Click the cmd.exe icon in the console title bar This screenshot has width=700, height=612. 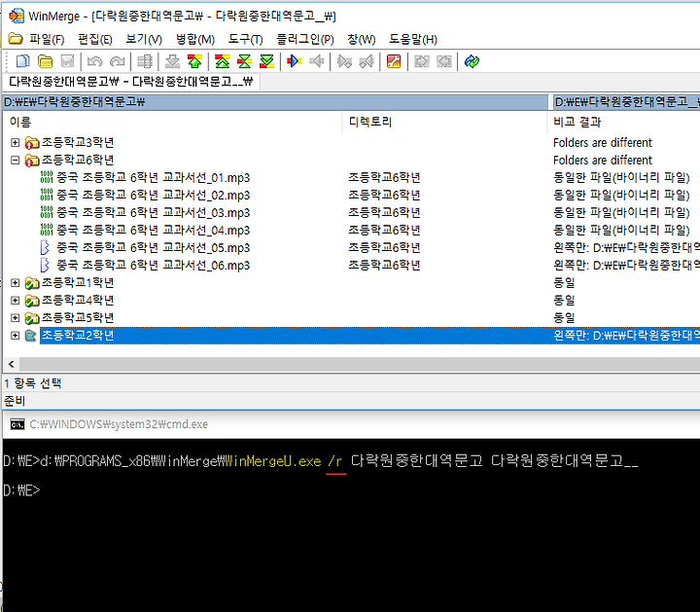point(17,424)
